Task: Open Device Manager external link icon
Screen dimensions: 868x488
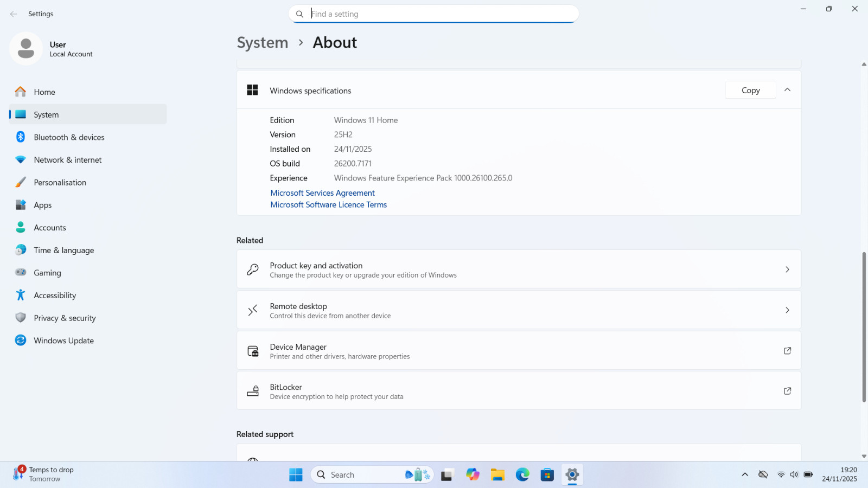Action: click(x=787, y=351)
